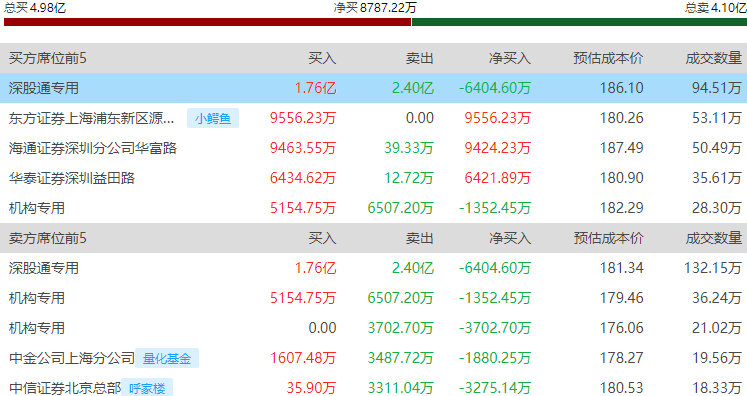Click net value -1880.25万
This screenshot has height=396, width=747.
click(495, 358)
